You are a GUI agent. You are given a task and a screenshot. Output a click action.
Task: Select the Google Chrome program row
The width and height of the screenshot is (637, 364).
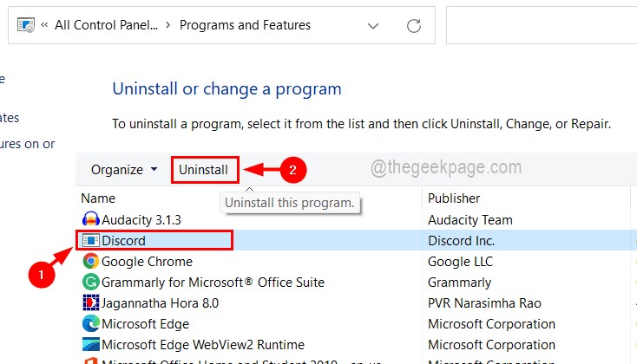147,261
